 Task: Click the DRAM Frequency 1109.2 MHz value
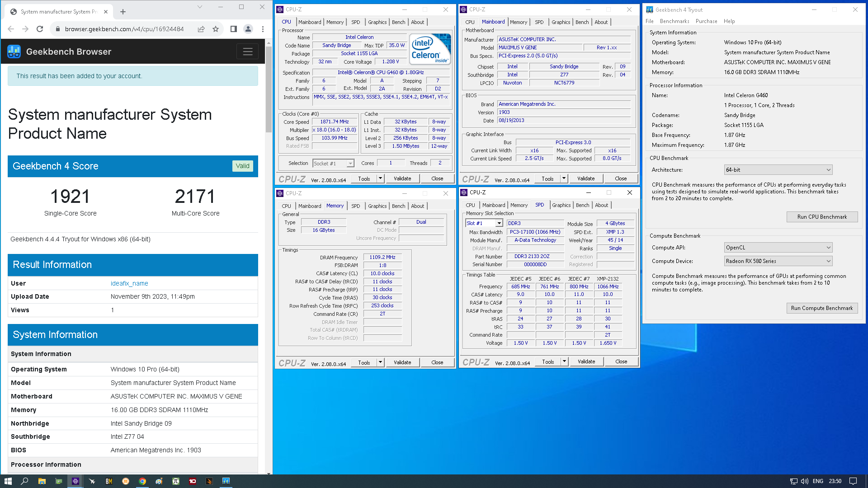coord(382,257)
